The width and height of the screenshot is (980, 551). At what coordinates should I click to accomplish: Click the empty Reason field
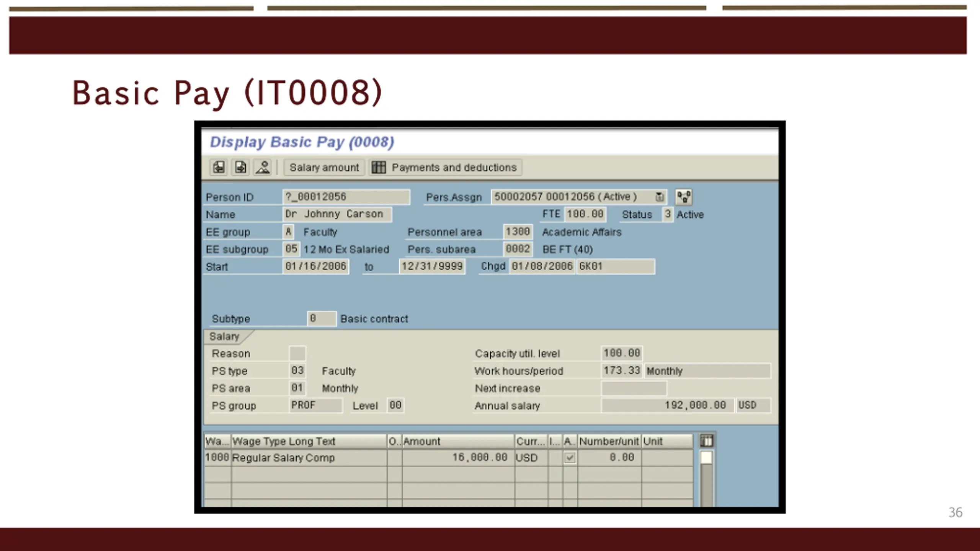(297, 354)
